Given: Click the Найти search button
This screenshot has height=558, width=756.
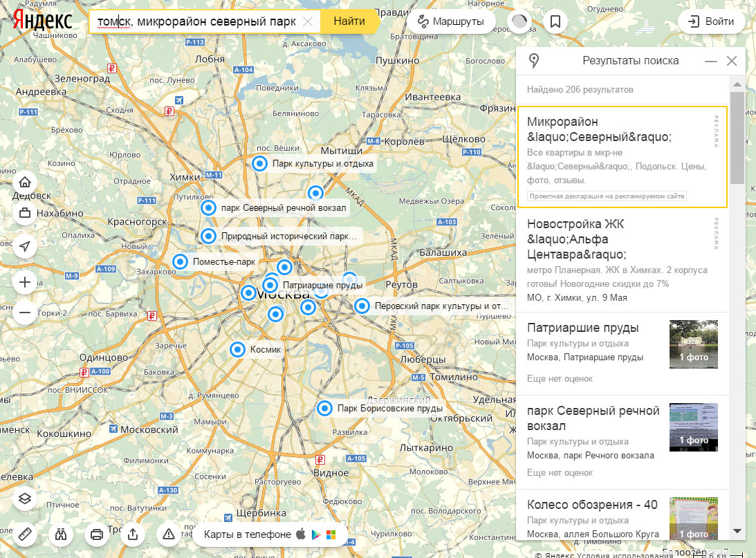Looking at the screenshot, I should click(349, 21).
